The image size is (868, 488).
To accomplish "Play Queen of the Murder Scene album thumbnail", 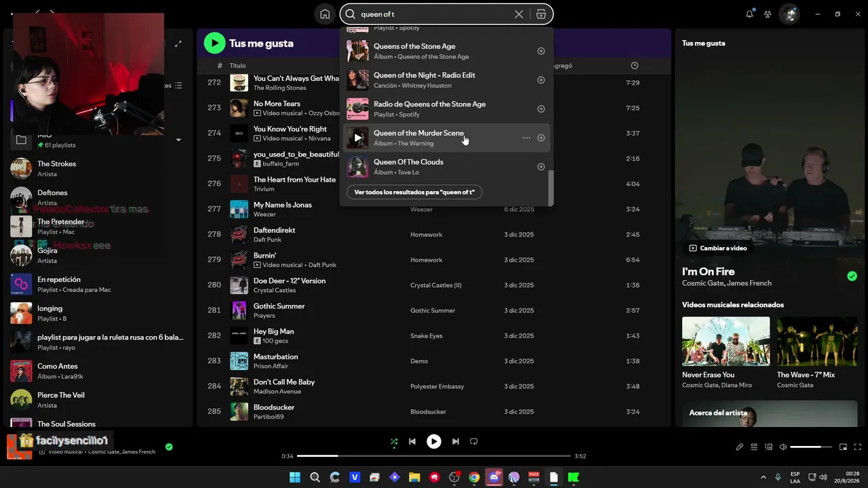I will [x=357, y=138].
